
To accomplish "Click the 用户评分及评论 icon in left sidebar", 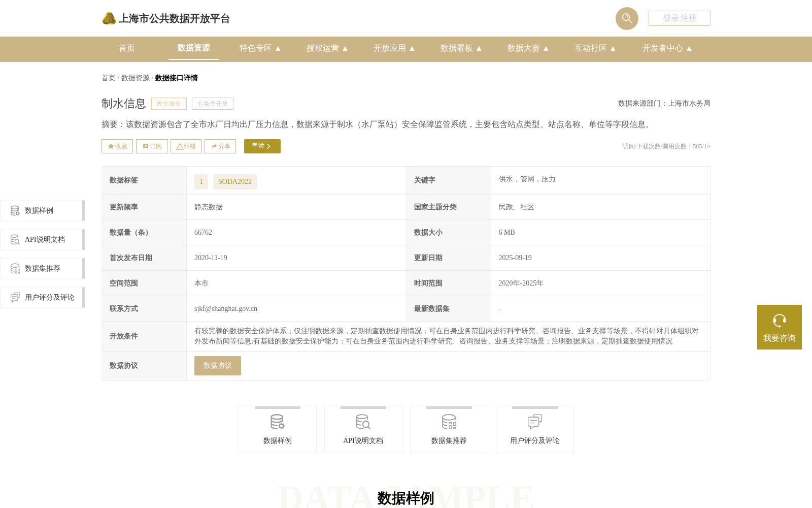I will point(15,297).
